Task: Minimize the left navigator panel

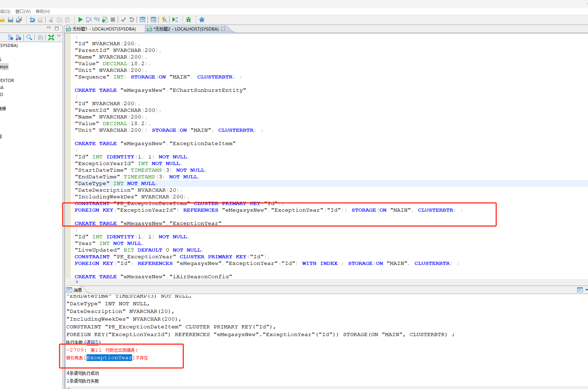Action: 49,28
